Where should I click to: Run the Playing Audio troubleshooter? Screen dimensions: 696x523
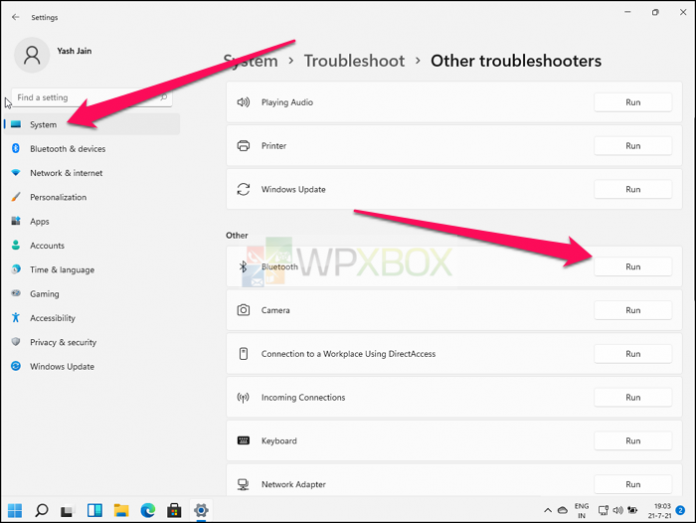[x=633, y=102]
